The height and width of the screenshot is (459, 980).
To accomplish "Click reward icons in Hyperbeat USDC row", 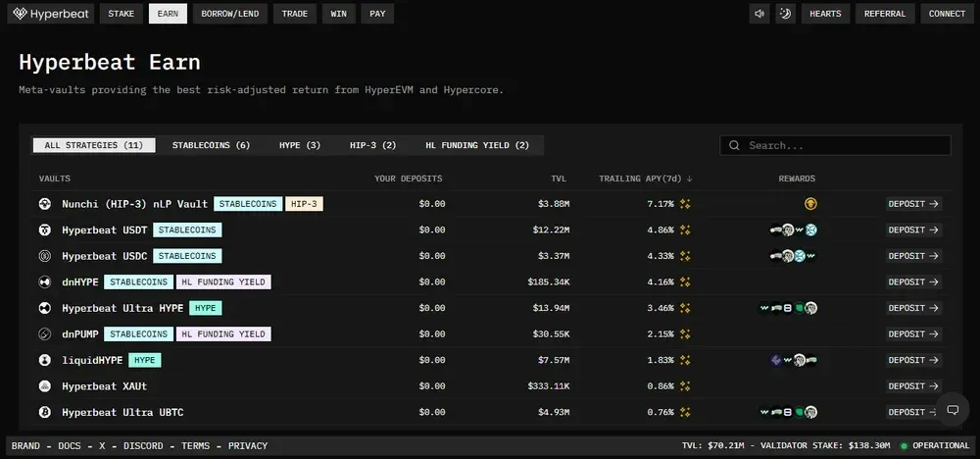I will 794,256.
